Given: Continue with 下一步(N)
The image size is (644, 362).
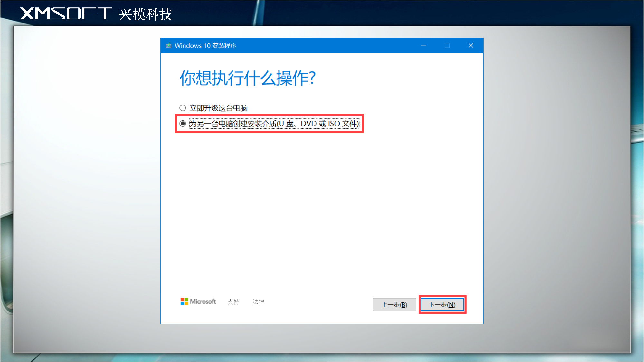Looking at the screenshot, I should coord(442,305).
